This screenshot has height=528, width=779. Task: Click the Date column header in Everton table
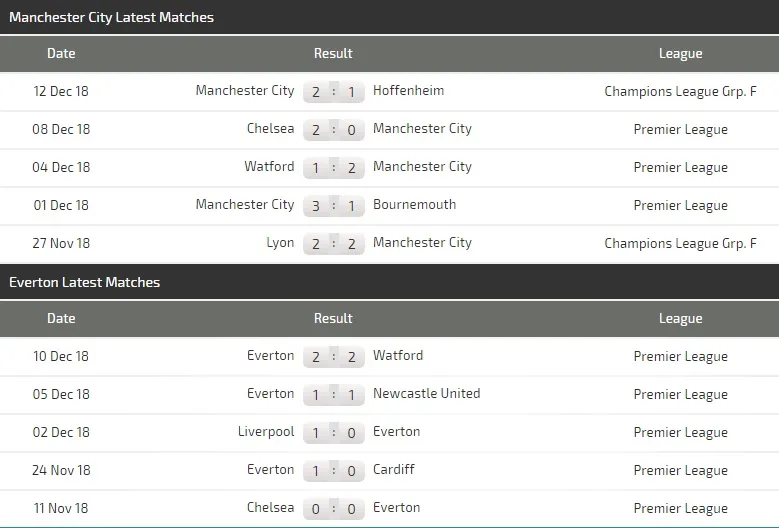click(x=61, y=319)
